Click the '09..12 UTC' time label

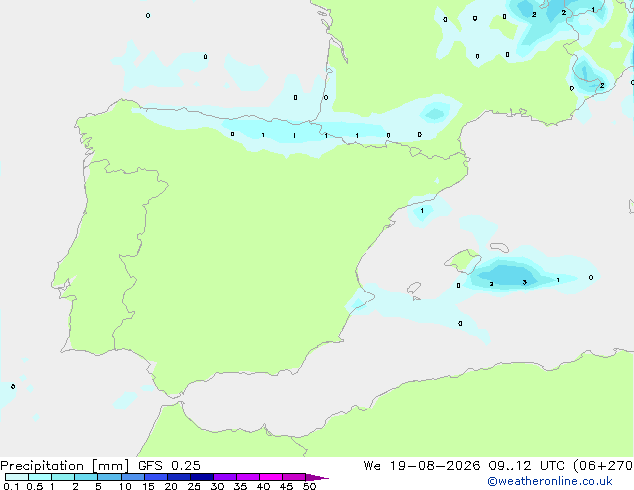tap(526, 466)
